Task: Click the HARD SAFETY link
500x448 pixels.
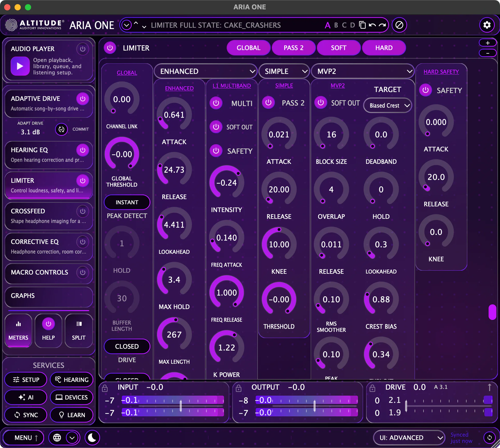Action: (441, 72)
